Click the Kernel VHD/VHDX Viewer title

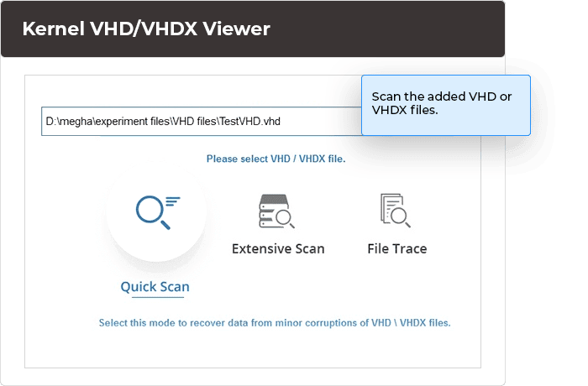[x=146, y=29]
